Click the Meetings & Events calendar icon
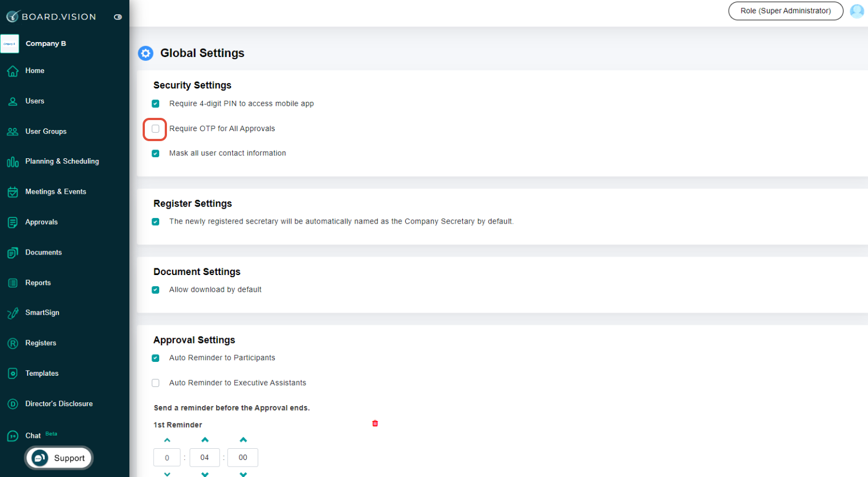 pos(13,192)
